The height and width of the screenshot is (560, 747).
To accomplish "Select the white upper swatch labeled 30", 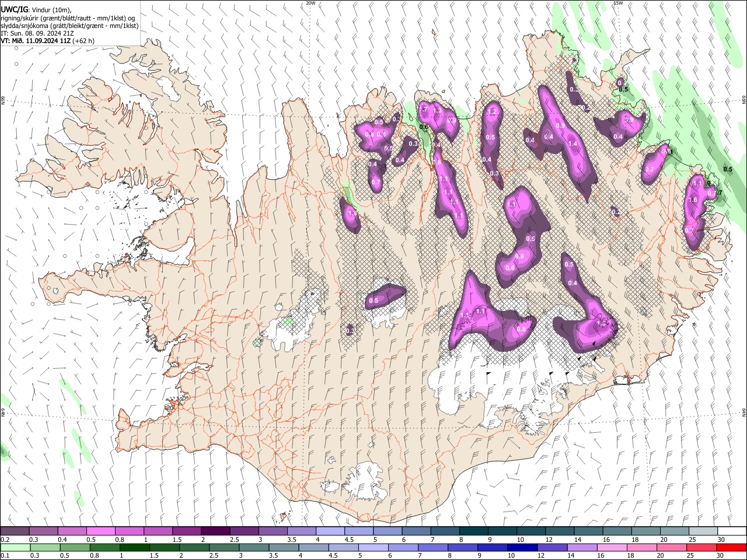I will 732,531.
